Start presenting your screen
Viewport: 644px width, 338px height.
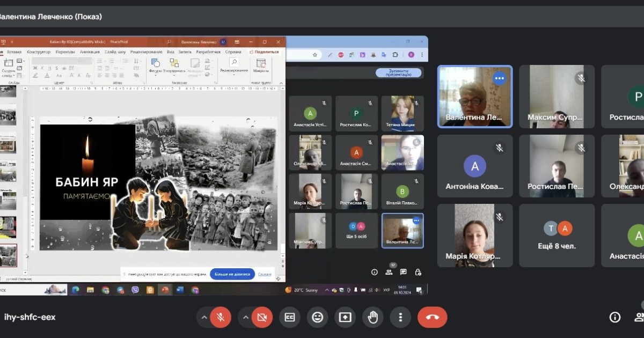click(345, 317)
